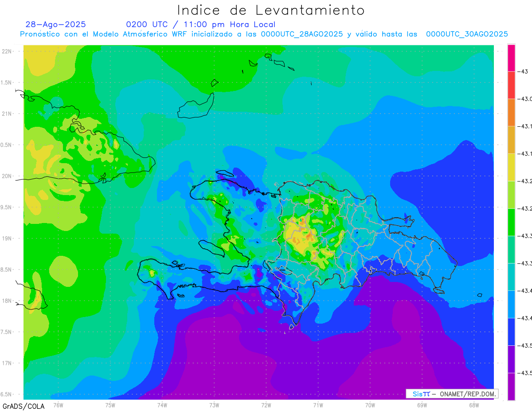Click the '76W' longitude label
532x411 pixels.
point(58,405)
